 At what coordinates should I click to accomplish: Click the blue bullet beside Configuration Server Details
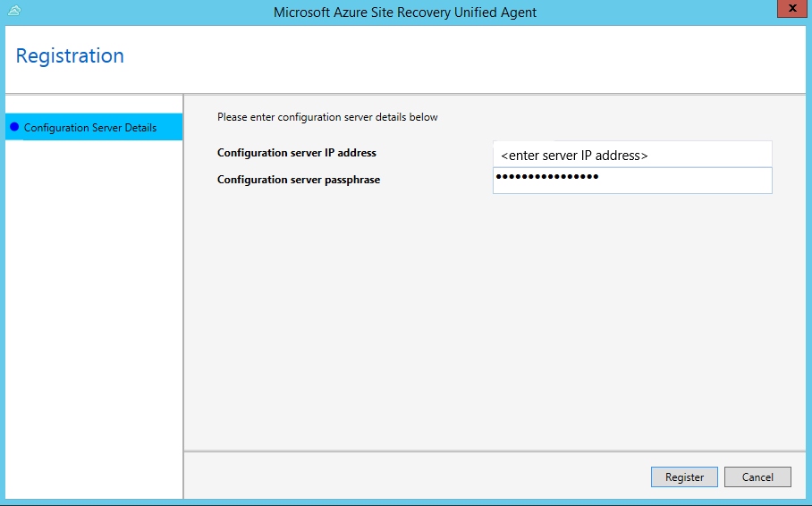pos(14,127)
